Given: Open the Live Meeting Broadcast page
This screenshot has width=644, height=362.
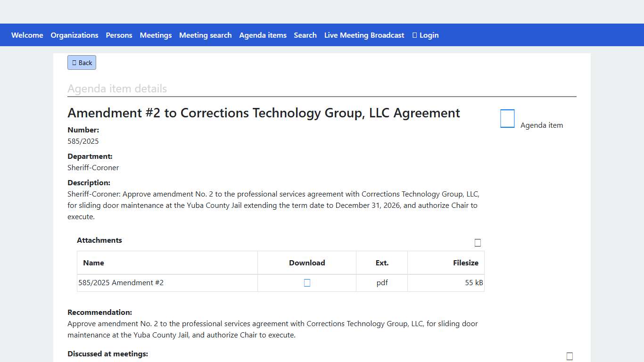Looking at the screenshot, I should [364, 35].
